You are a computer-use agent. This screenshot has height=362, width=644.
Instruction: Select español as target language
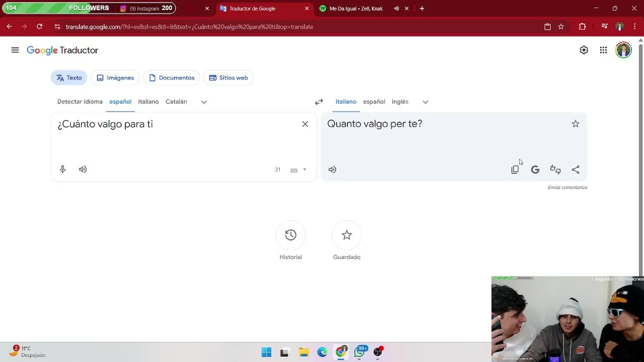click(374, 102)
